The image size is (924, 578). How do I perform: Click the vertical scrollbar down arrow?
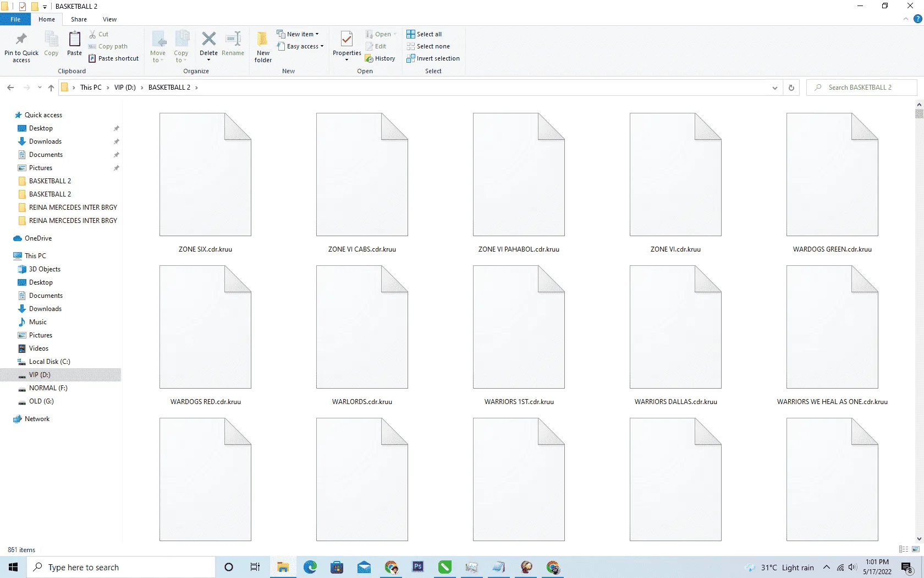click(919, 539)
